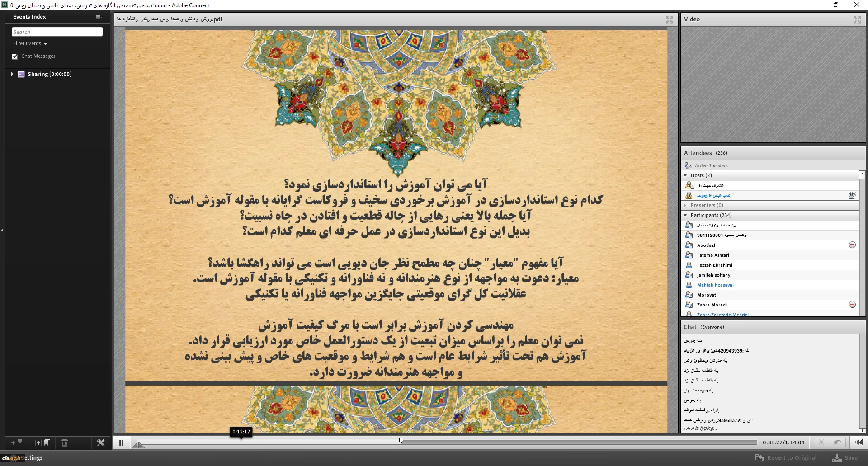
Task: Expand the Presenters (0) group
Action: pos(685,205)
